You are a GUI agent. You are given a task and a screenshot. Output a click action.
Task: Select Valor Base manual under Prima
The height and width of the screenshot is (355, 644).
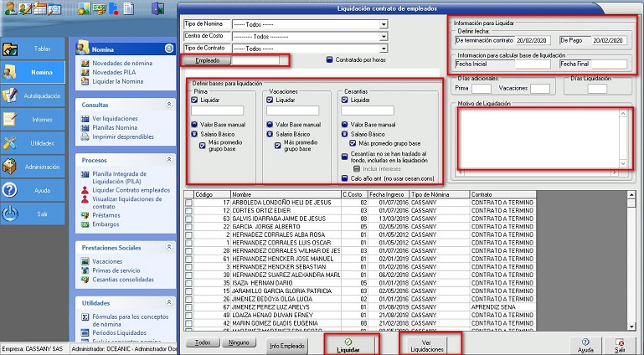point(194,124)
